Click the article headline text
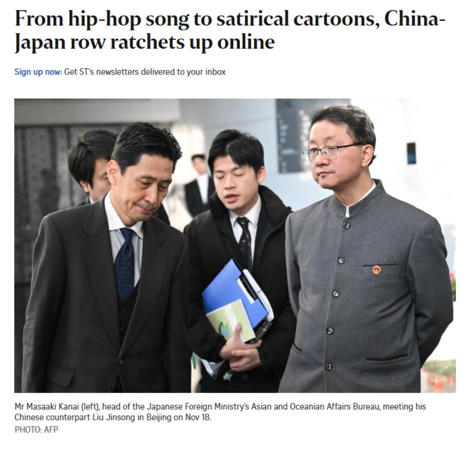Image resolution: width=476 pixels, height=476 pixels. click(x=230, y=30)
